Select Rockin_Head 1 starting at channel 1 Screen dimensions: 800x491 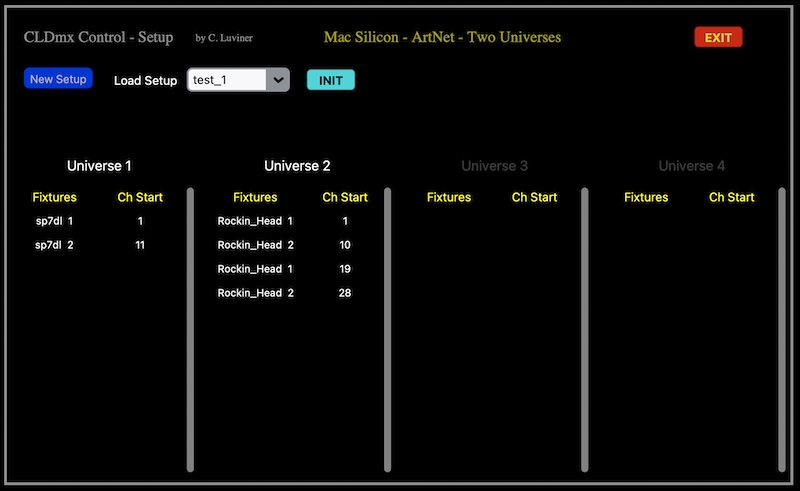tap(255, 221)
